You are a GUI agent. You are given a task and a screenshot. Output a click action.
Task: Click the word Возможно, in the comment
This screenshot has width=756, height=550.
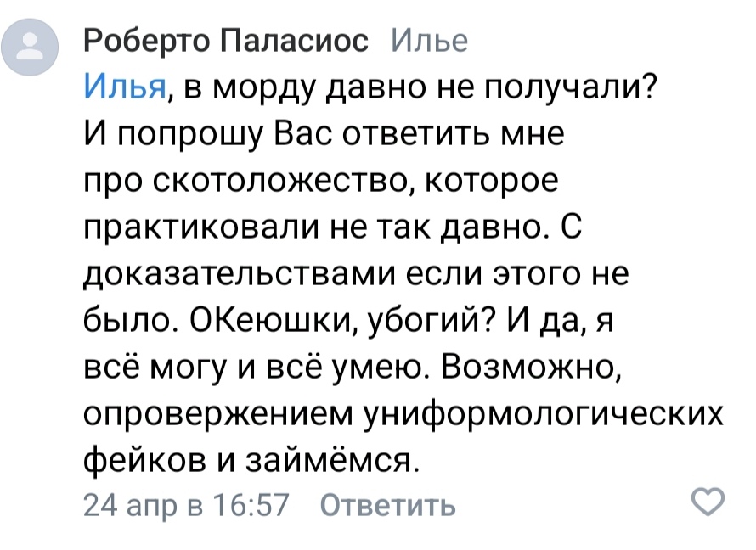tap(530, 367)
